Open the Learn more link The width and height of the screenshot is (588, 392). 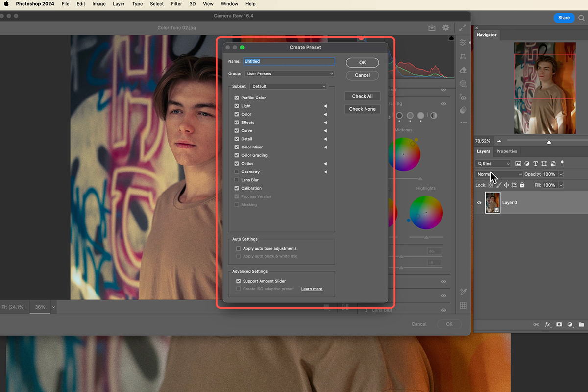pos(312,289)
